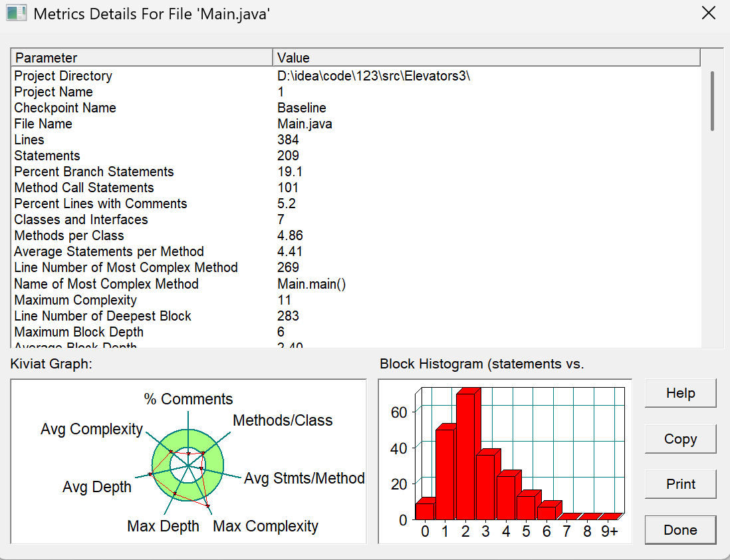Click the Max Depth Kiviat label
The height and width of the screenshot is (560, 730).
pos(163,526)
